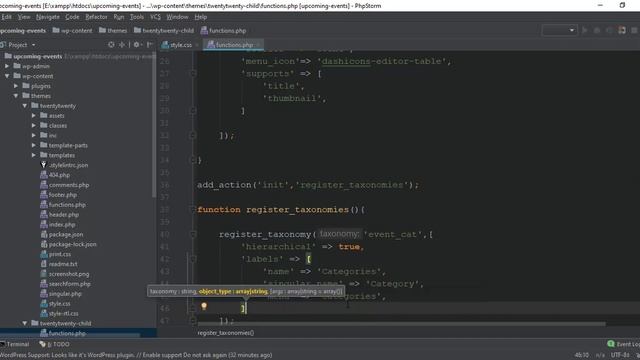This screenshot has height=360, width=640.
Task: Click functions.php in the breadcrumb bar
Action: point(223,31)
